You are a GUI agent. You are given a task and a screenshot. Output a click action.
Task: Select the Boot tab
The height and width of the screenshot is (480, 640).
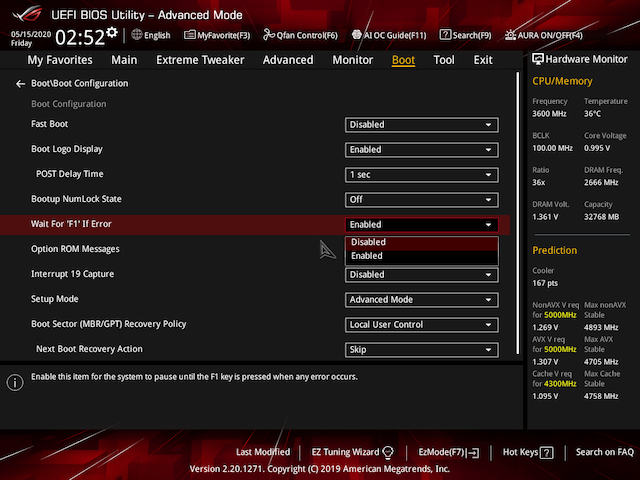click(403, 60)
